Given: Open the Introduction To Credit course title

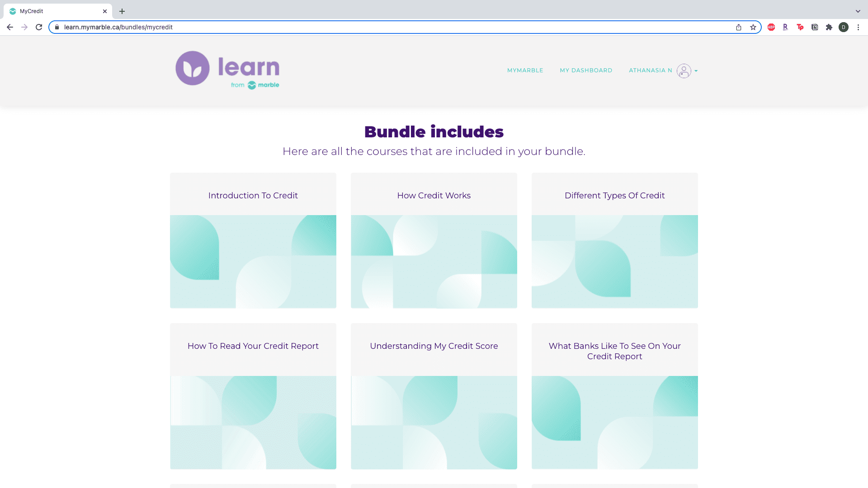Looking at the screenshot, I should click(253, 196).
